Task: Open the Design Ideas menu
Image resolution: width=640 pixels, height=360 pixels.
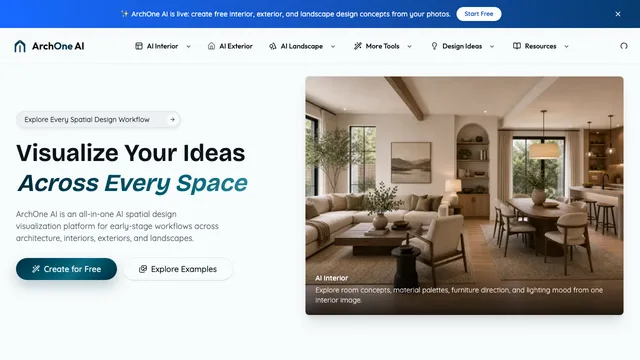Action: (x=462, y=46)
